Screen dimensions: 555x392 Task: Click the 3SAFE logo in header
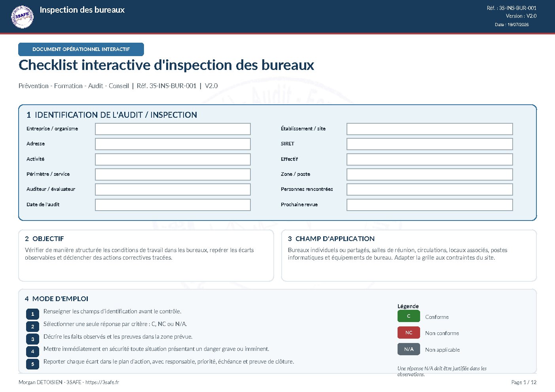[22, 17]
